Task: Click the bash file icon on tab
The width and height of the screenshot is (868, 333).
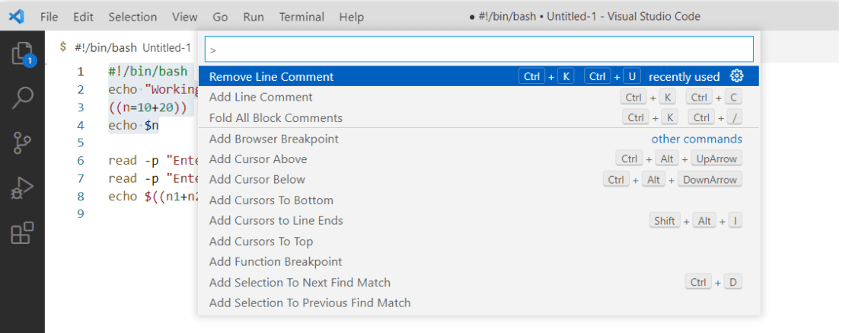Action: [x=64, y=47]
